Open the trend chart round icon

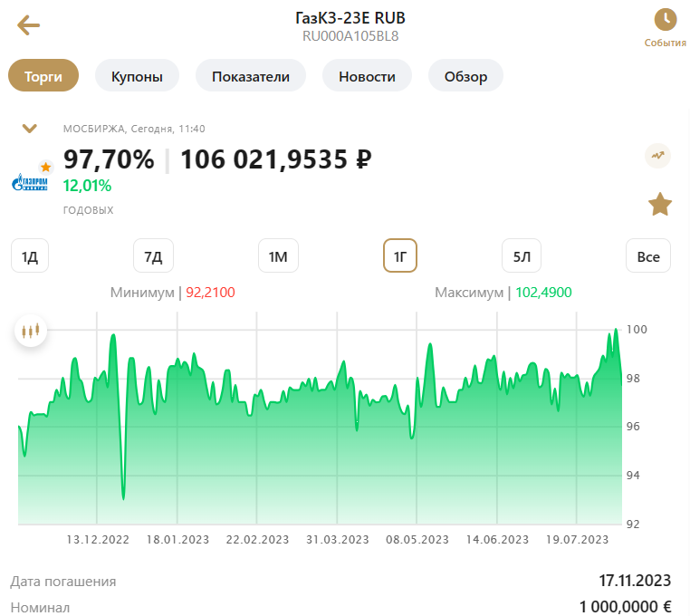pos(658,156)
